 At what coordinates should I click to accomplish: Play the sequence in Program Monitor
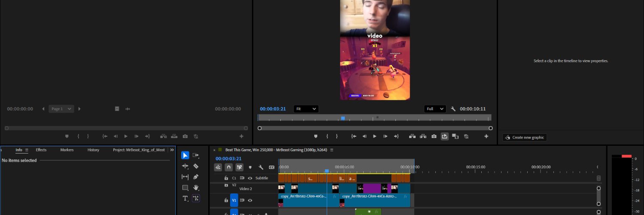coord(375,136)
